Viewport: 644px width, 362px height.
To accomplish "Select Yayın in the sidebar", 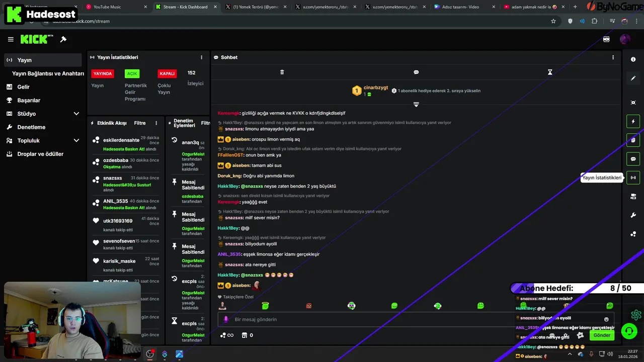I will coord(43,60).
